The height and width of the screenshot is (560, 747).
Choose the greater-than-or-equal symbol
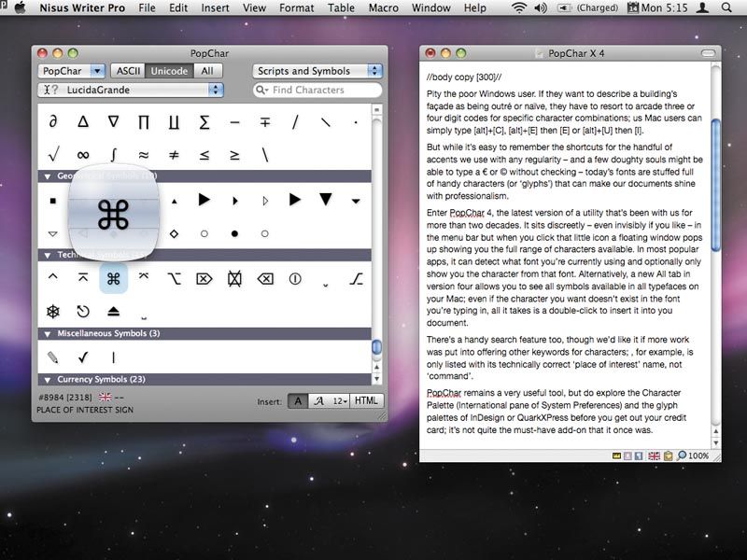[x=234, y=155]
